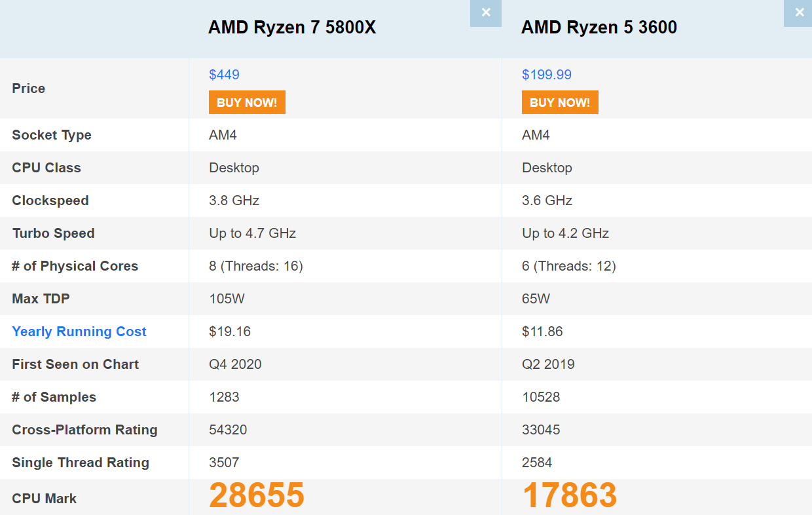Click the $19.16 yearly cost value
This screenshot has height=515, width=812.
click(230, 332)
